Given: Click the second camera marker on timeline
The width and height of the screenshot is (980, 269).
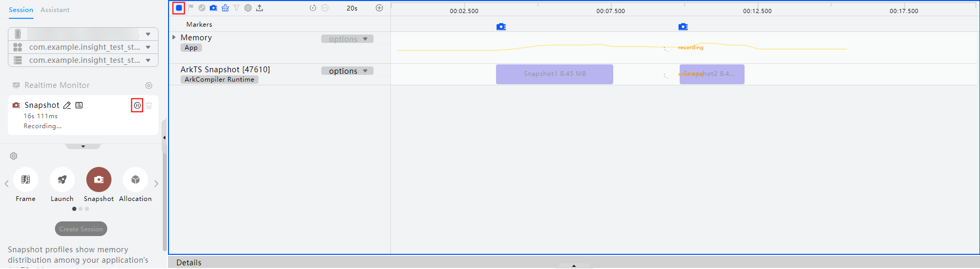Looking at the screenshot, I should coord(683,27).
